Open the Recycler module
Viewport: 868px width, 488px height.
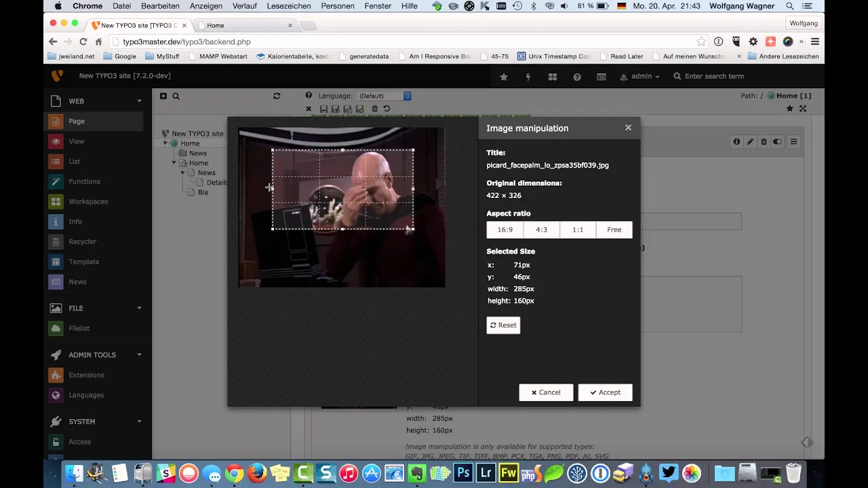tap(95, 241)
